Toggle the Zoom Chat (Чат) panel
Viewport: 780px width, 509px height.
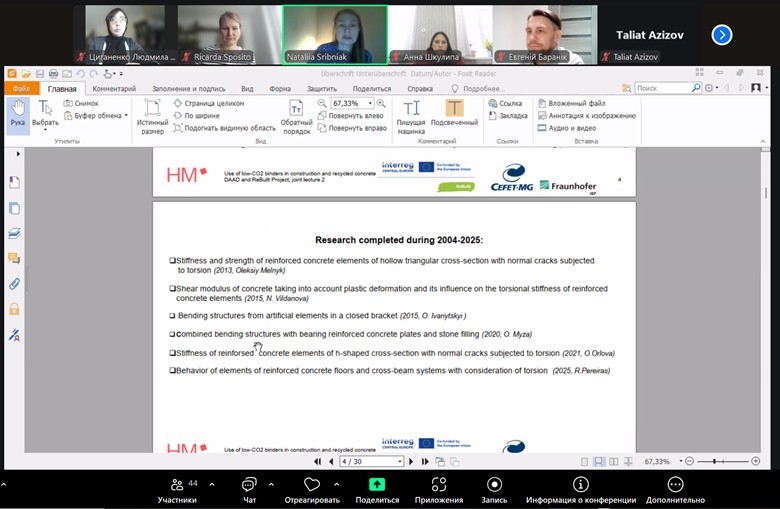tap(249, 485)
